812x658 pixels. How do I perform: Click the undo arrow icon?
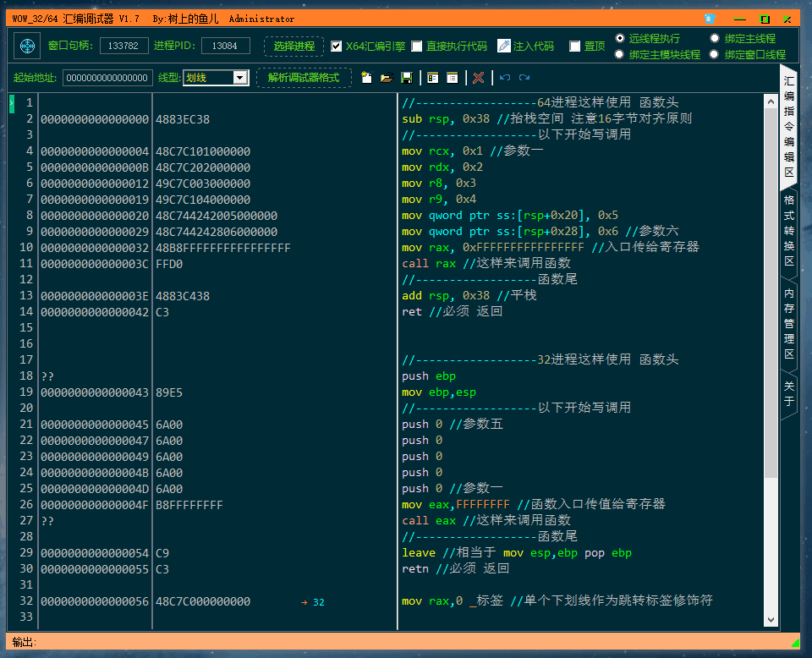(505, 78)
